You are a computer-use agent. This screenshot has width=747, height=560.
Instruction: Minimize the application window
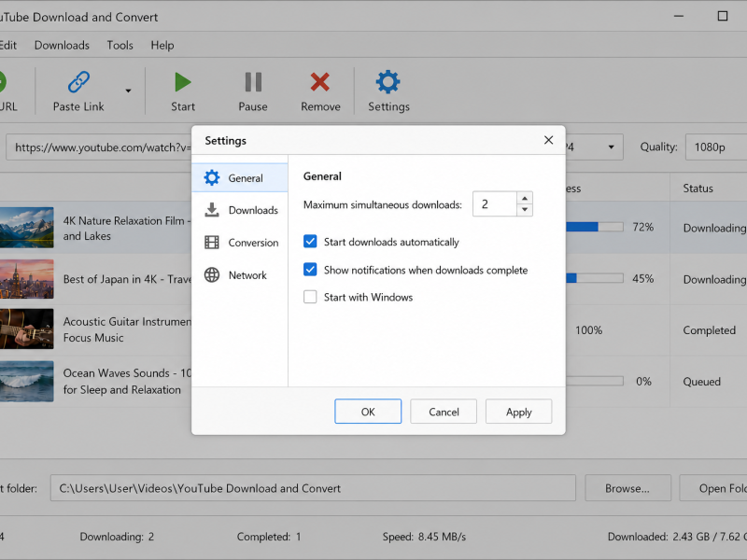point(679,16)
